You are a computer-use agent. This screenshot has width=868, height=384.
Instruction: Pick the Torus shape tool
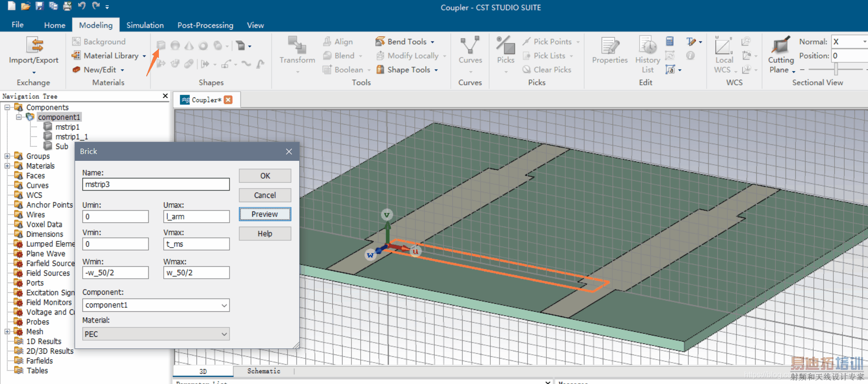203,46
